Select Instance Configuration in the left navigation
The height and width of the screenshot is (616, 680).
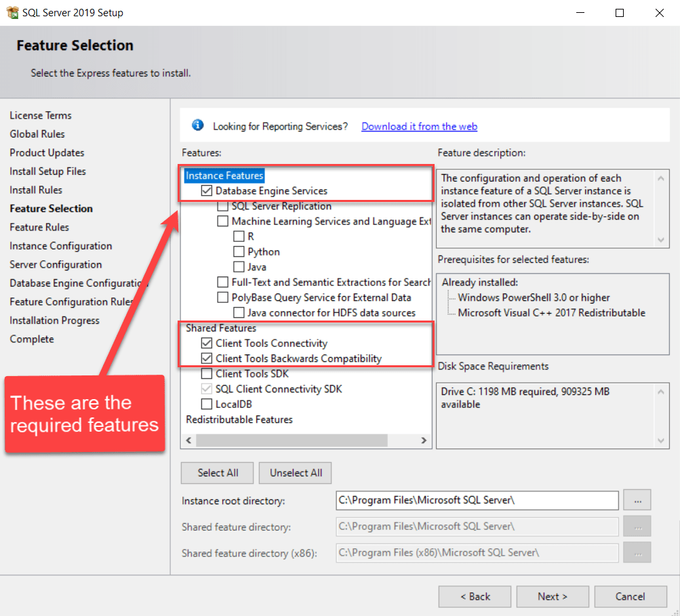point(60,245)
